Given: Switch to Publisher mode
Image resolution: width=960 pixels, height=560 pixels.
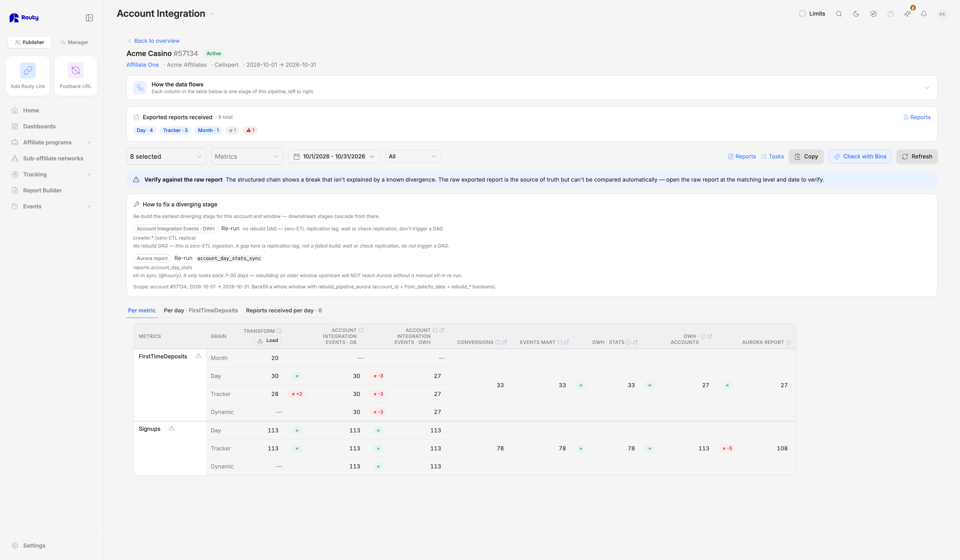Looking at the screenshot, I should [29, 42].
